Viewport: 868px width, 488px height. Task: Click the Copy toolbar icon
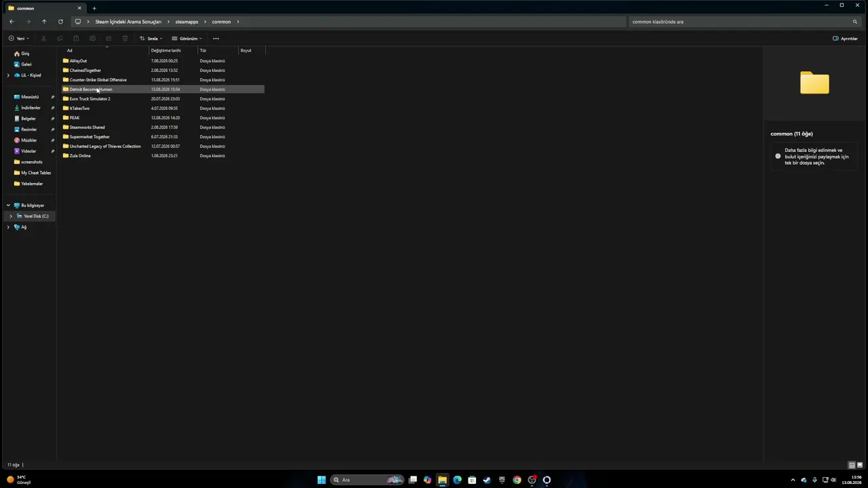[x=60, y=39]
